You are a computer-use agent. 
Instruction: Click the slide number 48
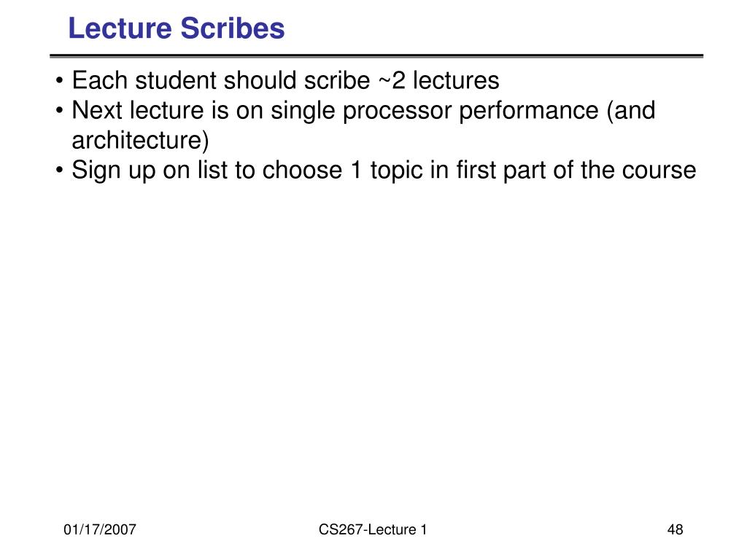(x=675, y=530)
